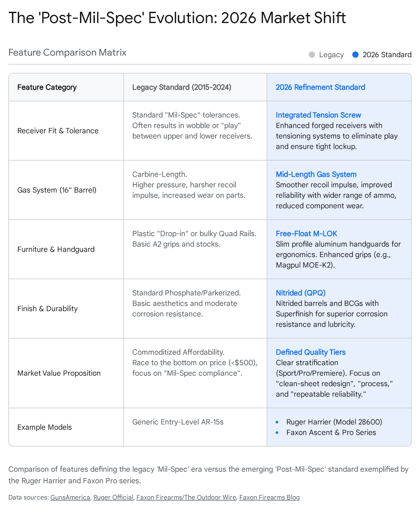Click Faxon Ascent & Pro Series bullet
The width and height of the screenshot is (420, 510).
(x=331, y=433)
